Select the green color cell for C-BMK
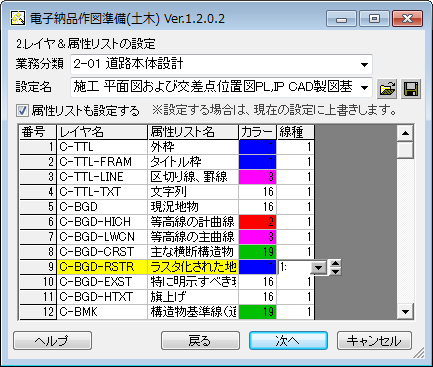The image size is (433, 367). click(257, 312)
